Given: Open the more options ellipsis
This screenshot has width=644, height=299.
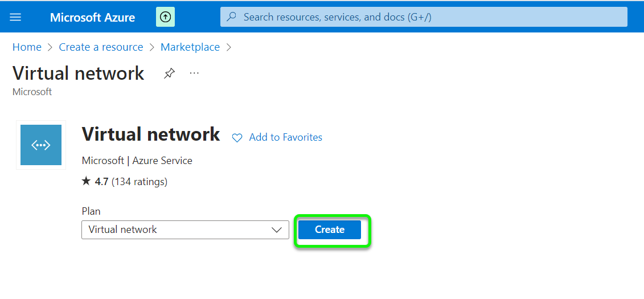Looking at the screenshot, I should 194,73.
